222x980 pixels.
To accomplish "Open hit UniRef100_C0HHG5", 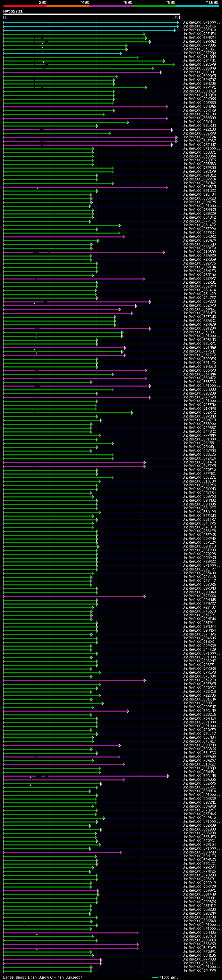I will pyautogui.click(x=199, y=932).
